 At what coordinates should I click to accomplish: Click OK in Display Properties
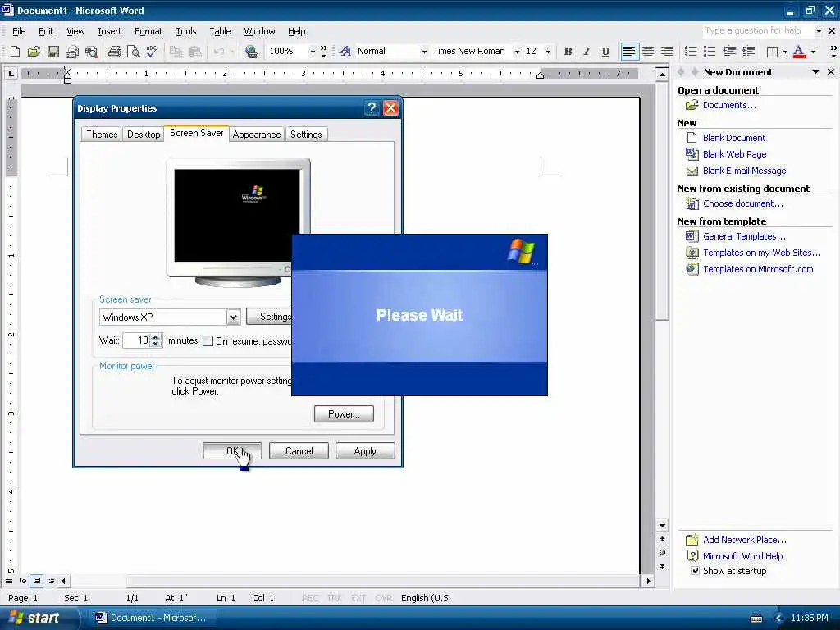(x=232, y=451)
